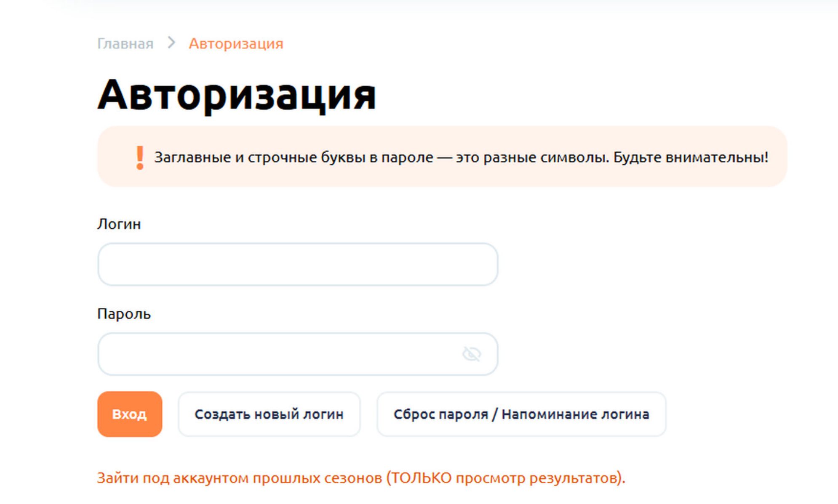This screenshot has height=504, width=838.
Task: Go to Главная via the breadcrumb
Action: (x=125, y=43)
